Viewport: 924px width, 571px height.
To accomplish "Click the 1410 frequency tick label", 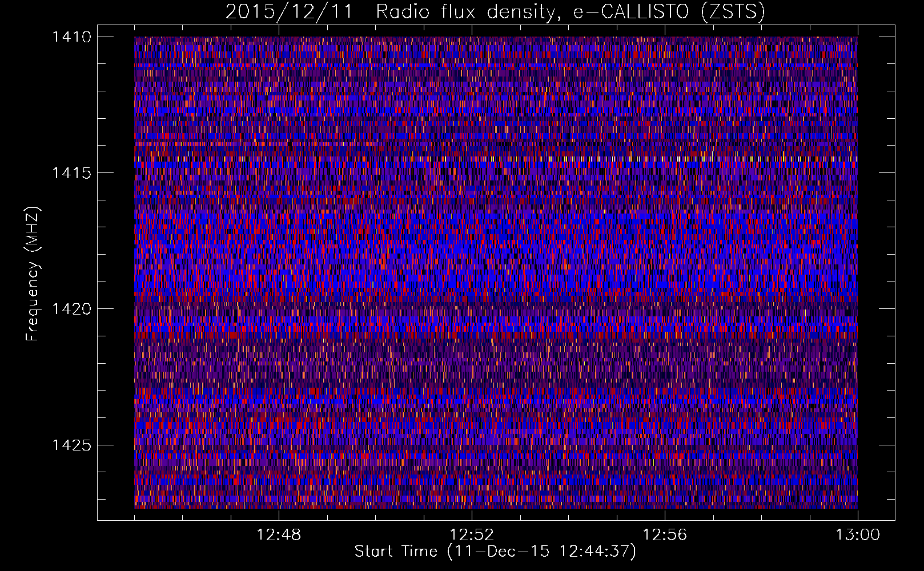I will [71, 37].
